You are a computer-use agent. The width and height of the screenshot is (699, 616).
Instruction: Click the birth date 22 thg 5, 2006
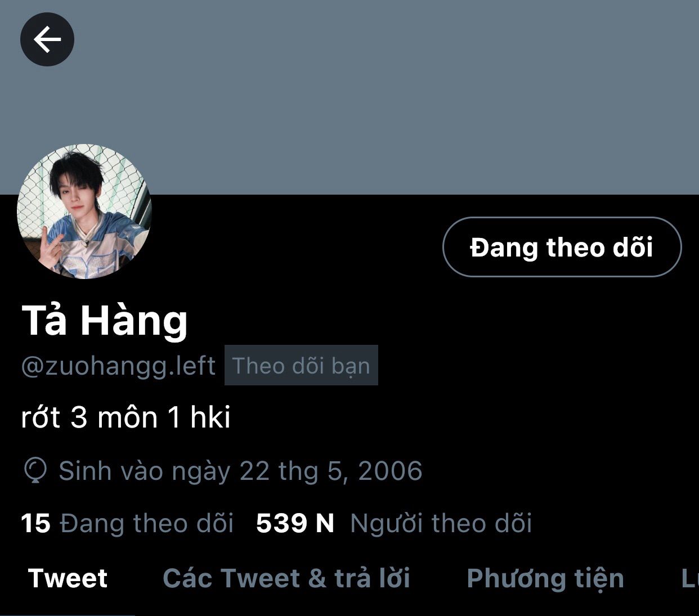(x=331, y=471)
